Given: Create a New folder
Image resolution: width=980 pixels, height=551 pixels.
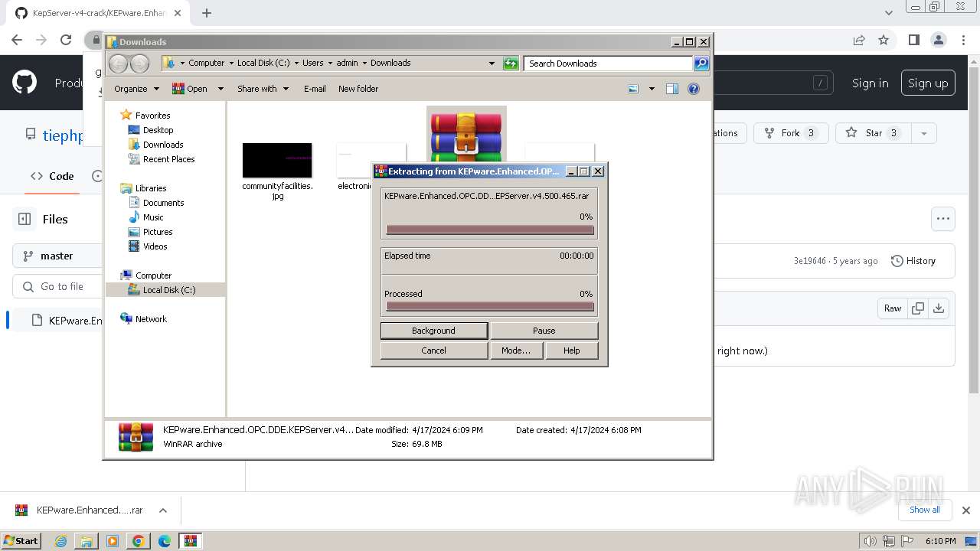Looking at the screenshot, I should point(358,89).
